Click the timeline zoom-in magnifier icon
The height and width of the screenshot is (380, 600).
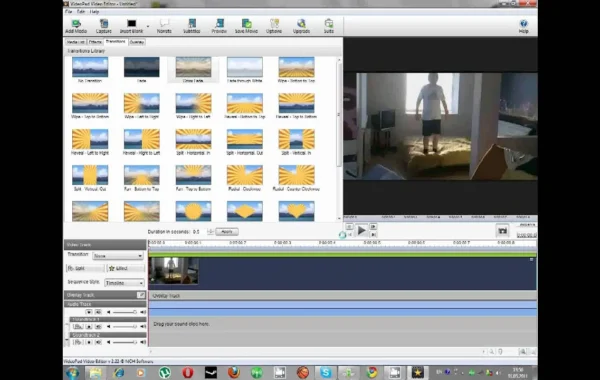(523, 351)
